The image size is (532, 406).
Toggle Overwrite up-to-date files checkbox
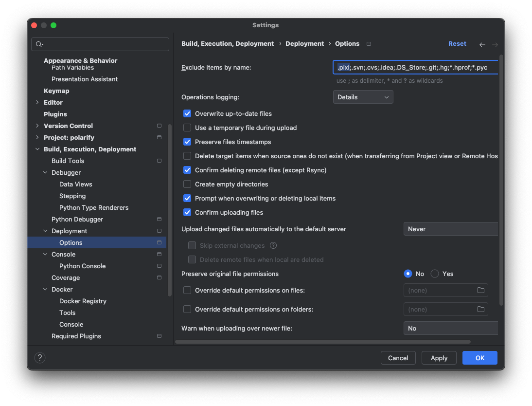(187, 113)
